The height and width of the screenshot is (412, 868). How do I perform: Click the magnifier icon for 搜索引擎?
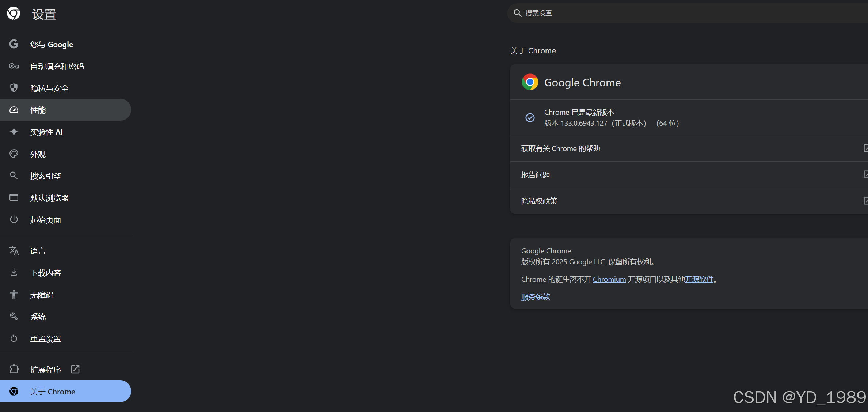click(x=14, y=175)
